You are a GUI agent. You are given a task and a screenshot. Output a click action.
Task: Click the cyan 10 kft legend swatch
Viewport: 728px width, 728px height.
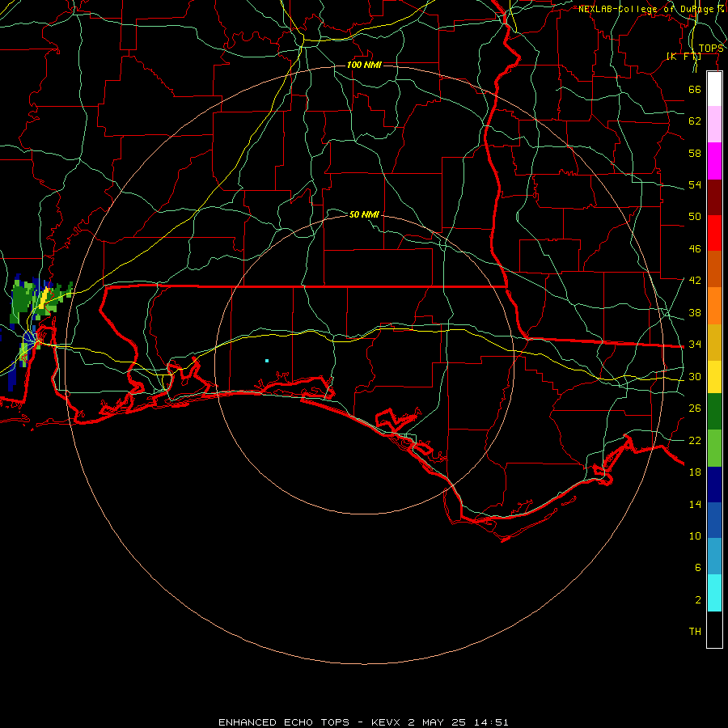coord(714,593)
